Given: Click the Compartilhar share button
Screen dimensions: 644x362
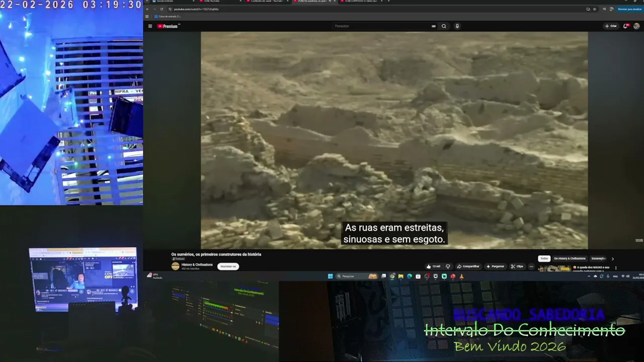Looking at the screenshot, I should (468, 266).
